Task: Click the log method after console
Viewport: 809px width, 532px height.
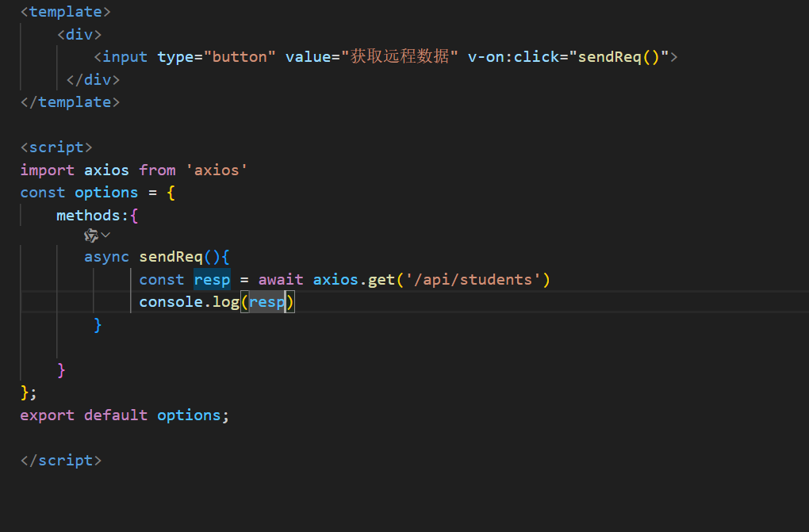Action: [225, 302]
